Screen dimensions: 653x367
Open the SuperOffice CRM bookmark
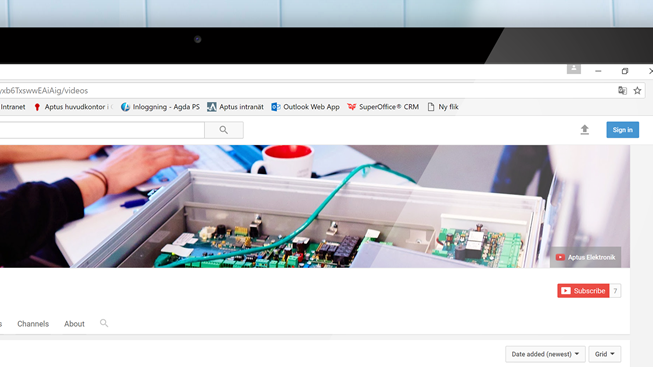[383, 107]
